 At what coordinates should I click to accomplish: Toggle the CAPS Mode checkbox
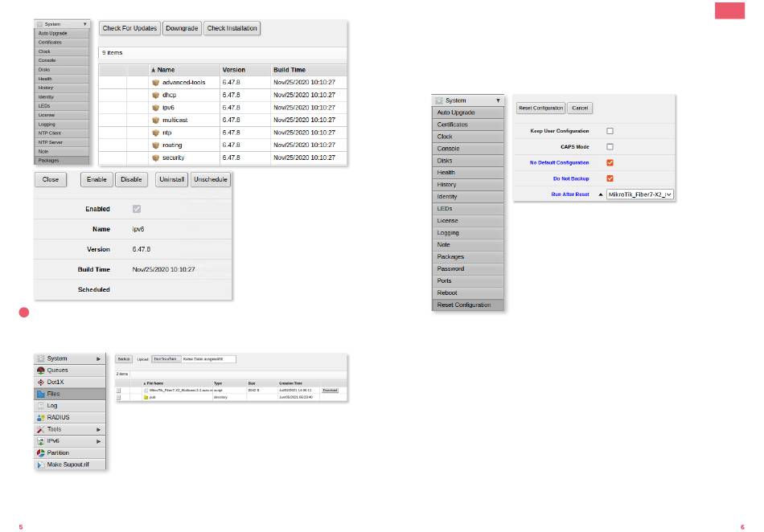pos(610,146)
